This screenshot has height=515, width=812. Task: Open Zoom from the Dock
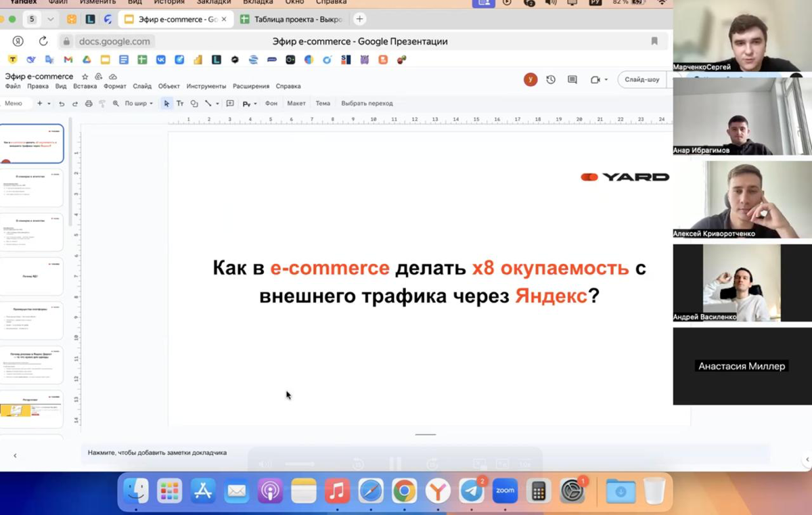[505, 491]
